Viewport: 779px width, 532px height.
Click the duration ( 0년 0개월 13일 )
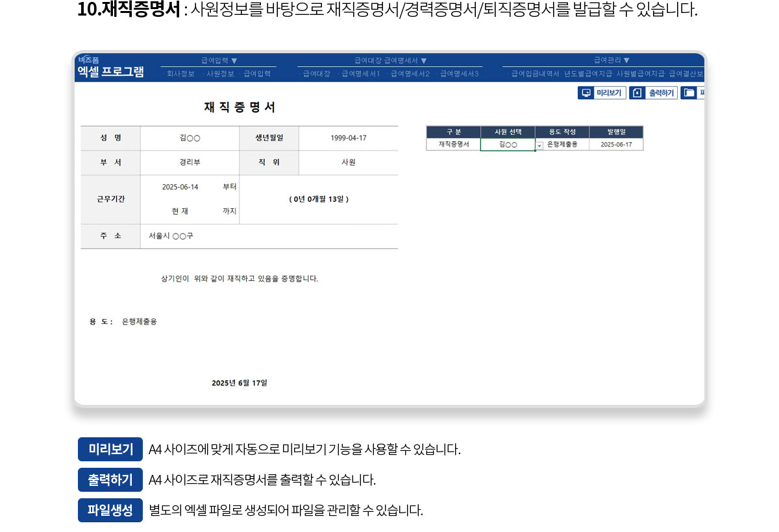(319, 200)
